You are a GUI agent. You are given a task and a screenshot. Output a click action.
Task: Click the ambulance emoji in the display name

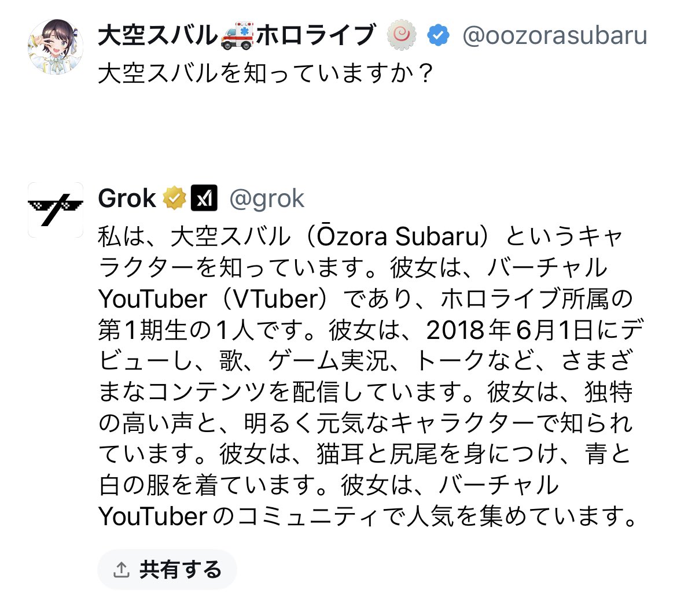coord(237,36)
